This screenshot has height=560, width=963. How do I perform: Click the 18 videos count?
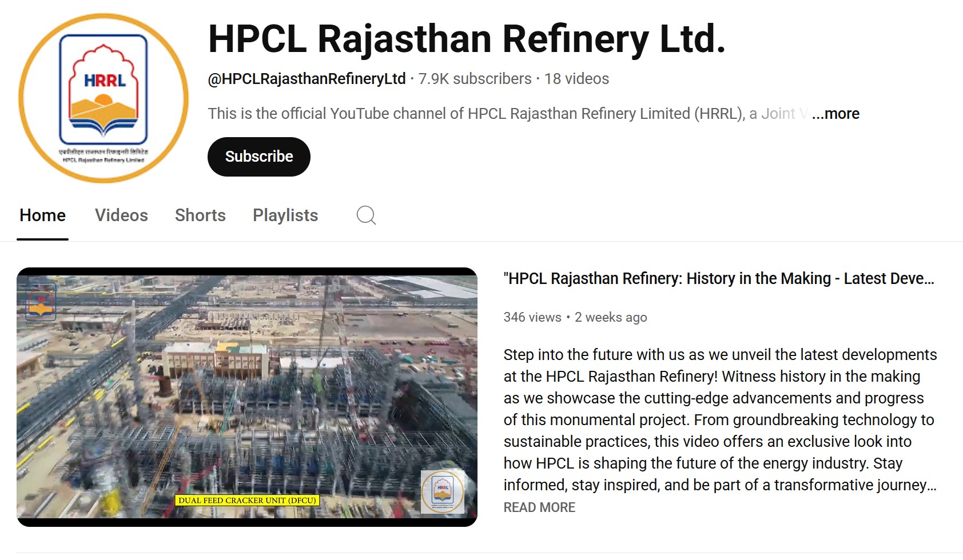click(x=576, y=79)
